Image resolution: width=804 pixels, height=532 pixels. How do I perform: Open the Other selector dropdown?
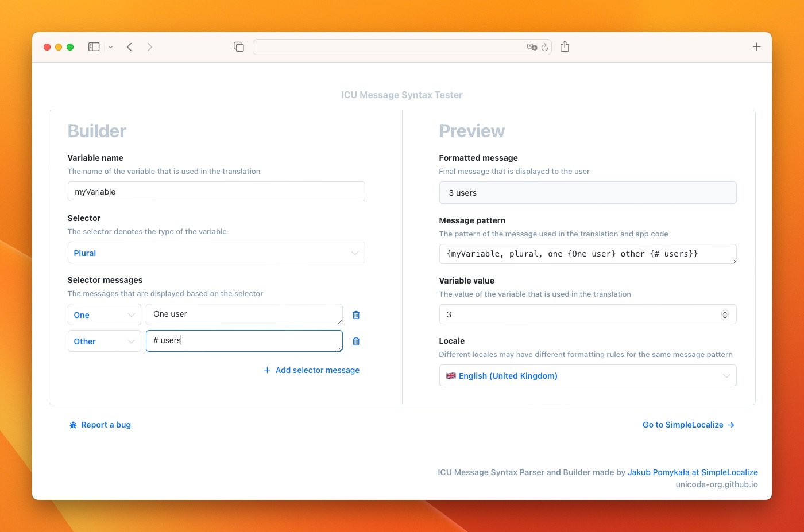[x=104, y=341]
